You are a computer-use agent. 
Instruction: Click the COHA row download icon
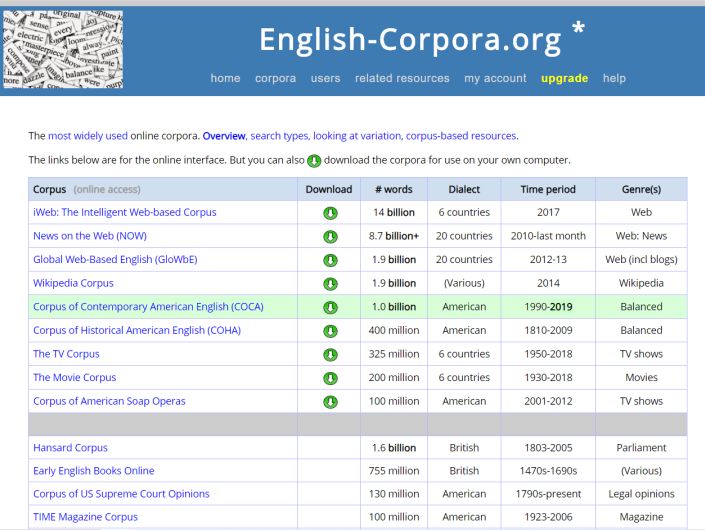click(330, 331)
